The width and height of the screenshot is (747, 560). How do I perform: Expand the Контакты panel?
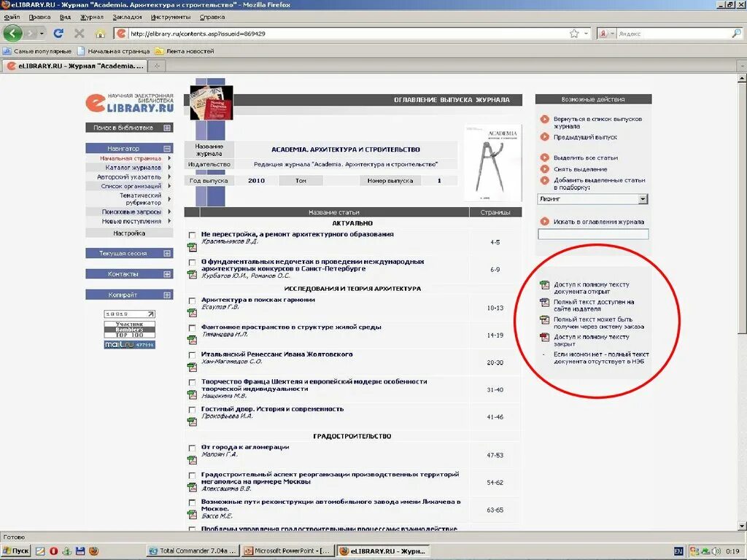167,274
